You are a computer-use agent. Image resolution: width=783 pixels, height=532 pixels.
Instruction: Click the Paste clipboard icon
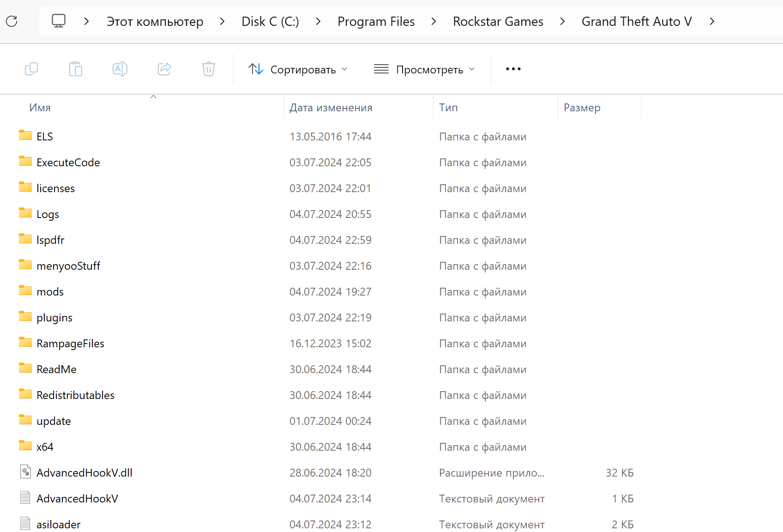pyautogui.click(x=76, y=69)
